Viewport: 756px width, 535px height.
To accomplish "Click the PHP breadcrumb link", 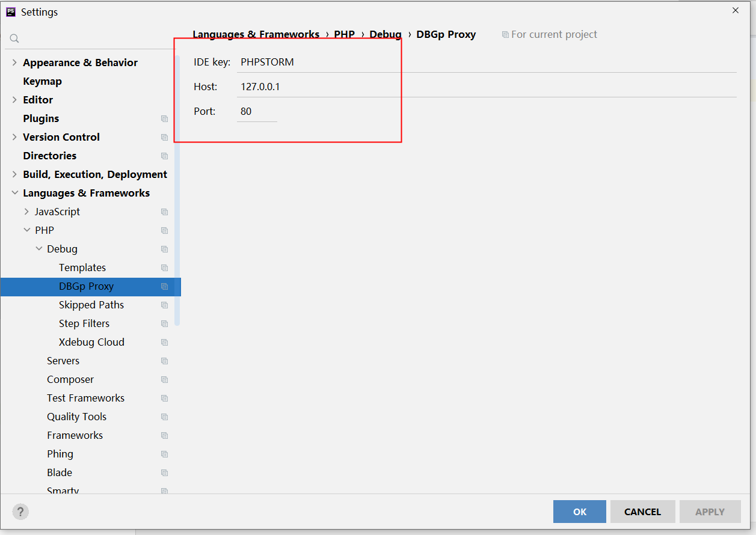I will pos(345,34).
